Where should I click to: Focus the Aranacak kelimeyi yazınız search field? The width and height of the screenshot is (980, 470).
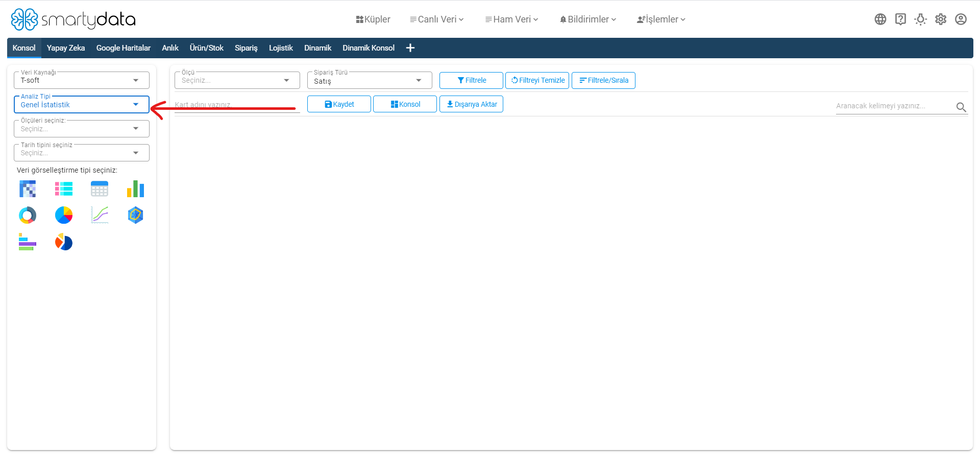[894, 106]
